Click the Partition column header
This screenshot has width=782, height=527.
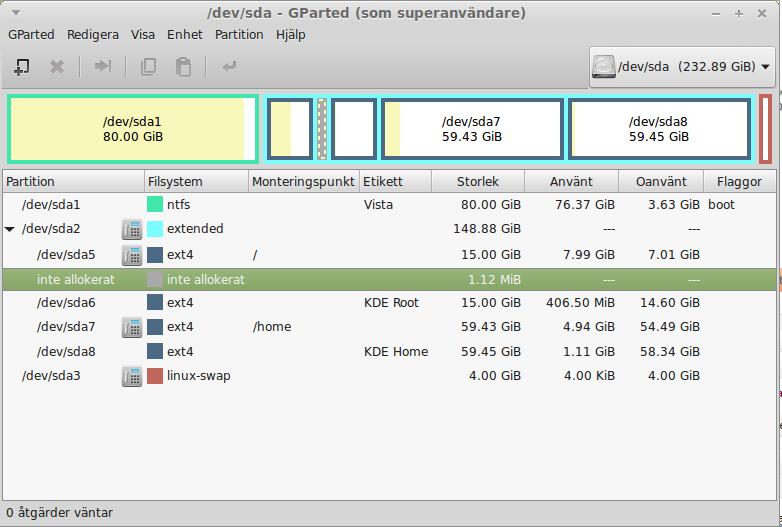point(73,181)
